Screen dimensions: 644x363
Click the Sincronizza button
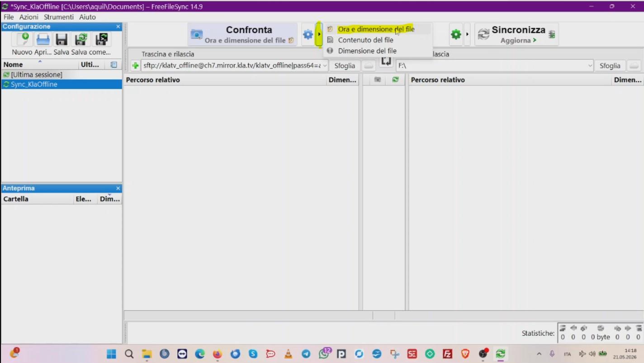(x=516, y=34)
